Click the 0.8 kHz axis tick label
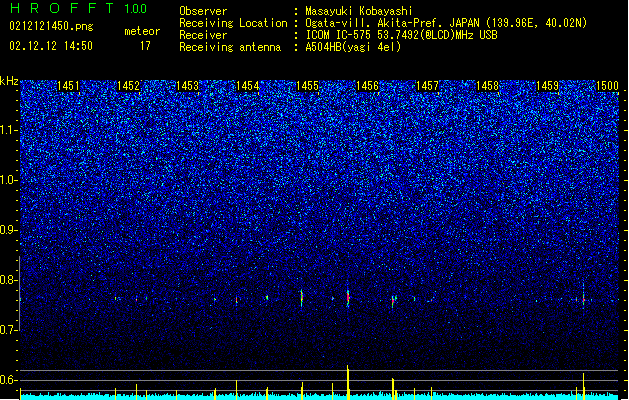 click(8, 280)
